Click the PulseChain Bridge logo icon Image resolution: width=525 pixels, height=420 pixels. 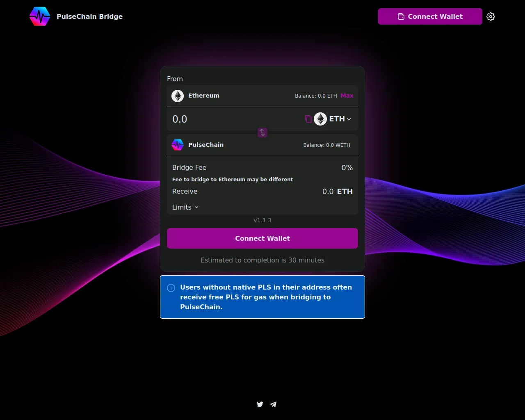click(40, 16)
